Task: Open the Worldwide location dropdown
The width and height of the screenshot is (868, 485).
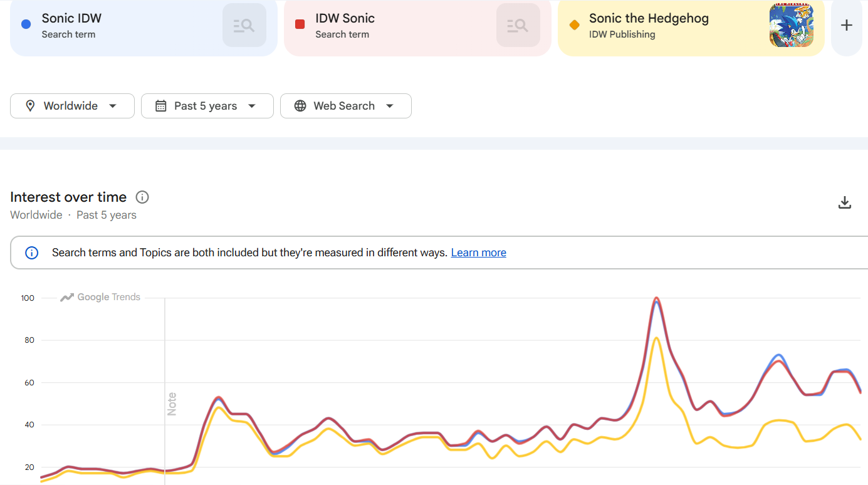Action: tap(72, 106)
